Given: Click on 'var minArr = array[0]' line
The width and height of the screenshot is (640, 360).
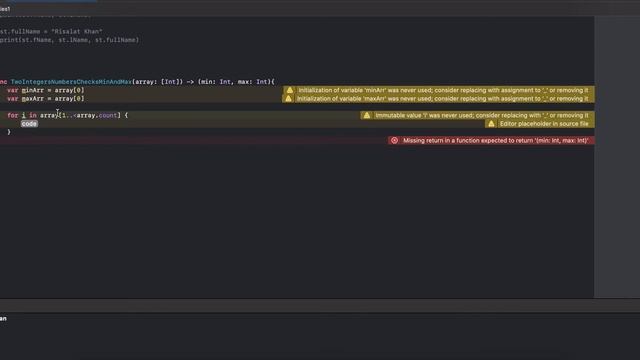Looking at the screenshot, I should [45, 90].
